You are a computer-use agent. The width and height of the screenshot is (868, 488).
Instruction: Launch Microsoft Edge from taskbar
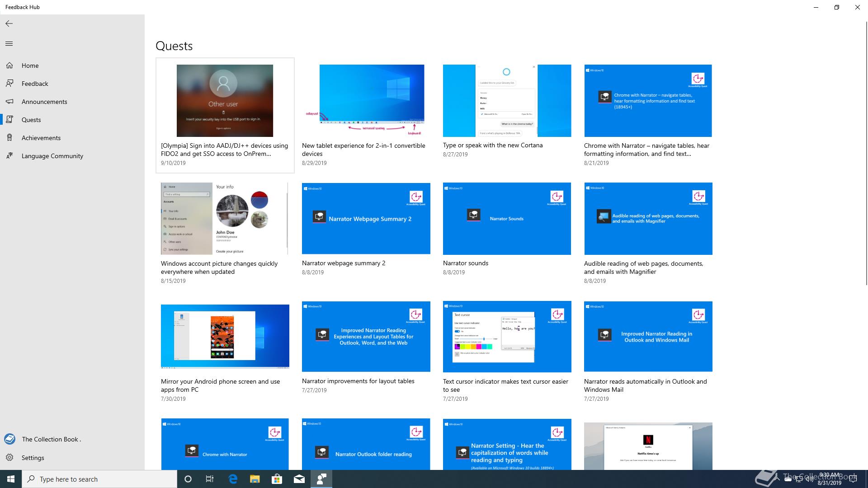[233, 479]
